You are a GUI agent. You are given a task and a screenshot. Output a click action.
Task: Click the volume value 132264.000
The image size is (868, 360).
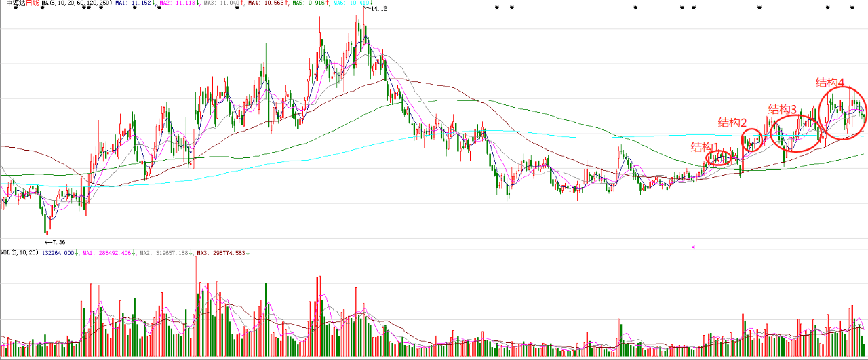point(59,253)
